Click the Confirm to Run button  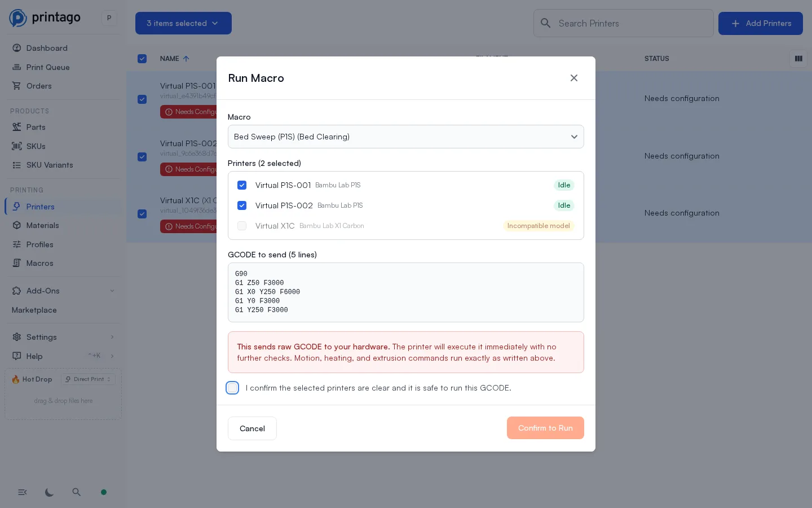545,428
